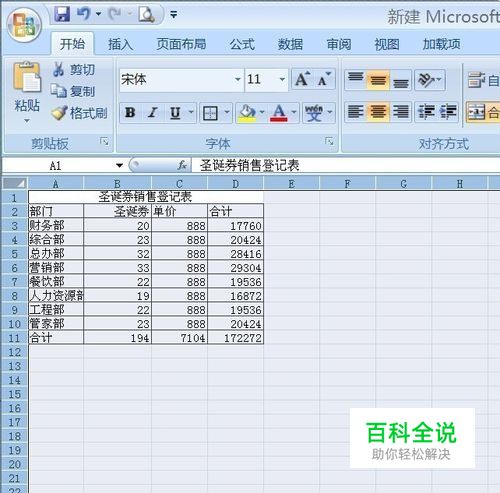
Task: Apply red font color A
Action: coord(279,113)
